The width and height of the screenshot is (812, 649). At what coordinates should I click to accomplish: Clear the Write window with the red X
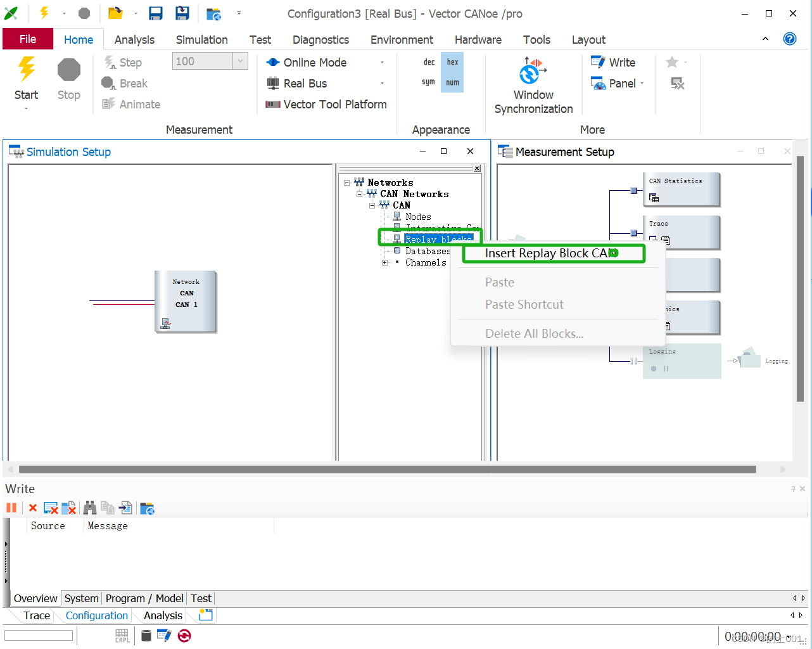pos(33,508)
